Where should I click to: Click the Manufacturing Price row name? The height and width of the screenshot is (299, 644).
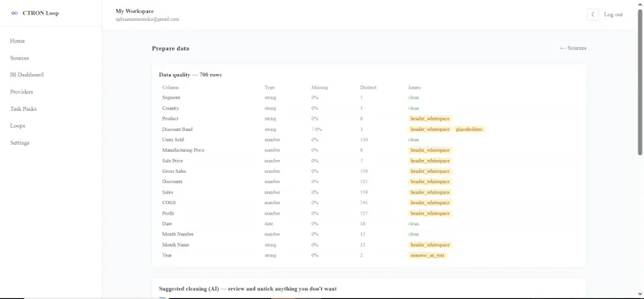pos(184,150)
